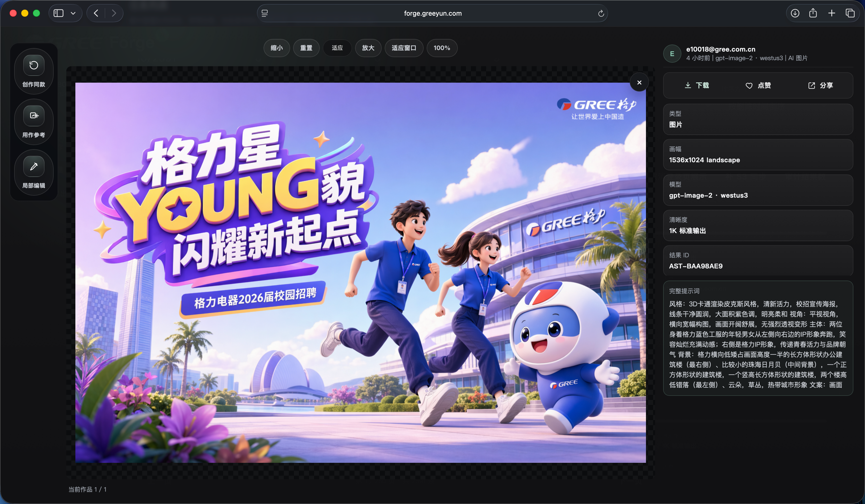Image resolution: width=865 pixels, height=504 pixels.
Task: Click the generated GREE recruitment poster image
Action: pyautogui.click(x=360, y=273)
